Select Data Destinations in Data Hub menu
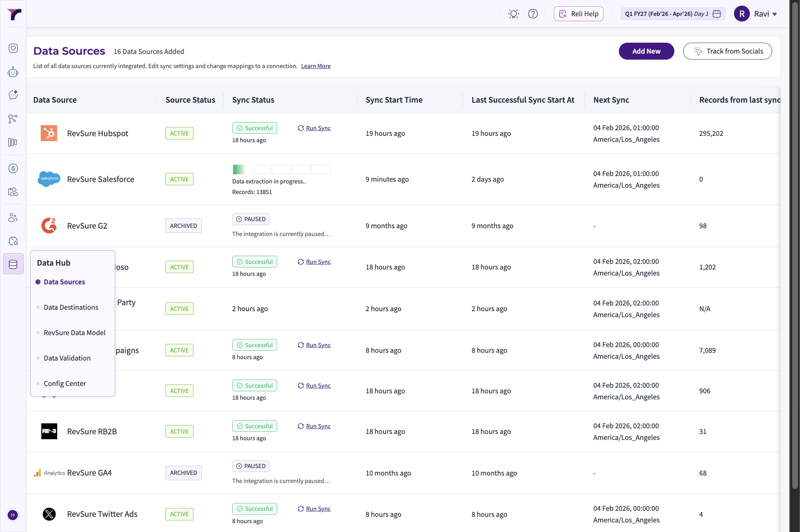800x532 pixels. 71,307
